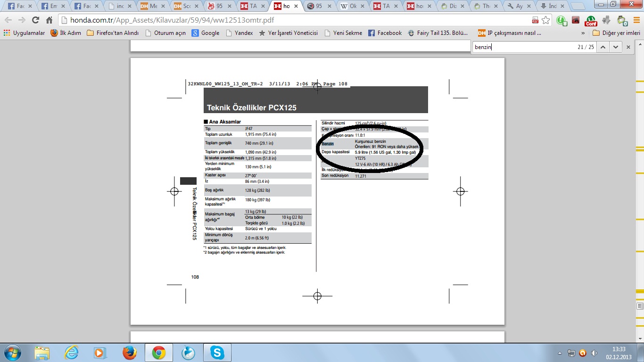The image size is (644, 362).
Task: Switch to the 'inc' tab
Action: point(120,6)
